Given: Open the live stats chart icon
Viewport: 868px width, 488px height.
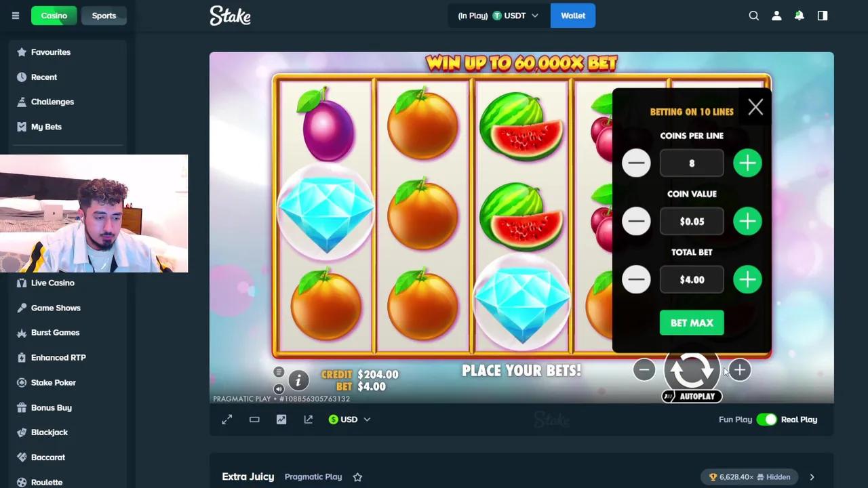Looking at the screenshot, I should pyautogui.click(x=281, y=420).
